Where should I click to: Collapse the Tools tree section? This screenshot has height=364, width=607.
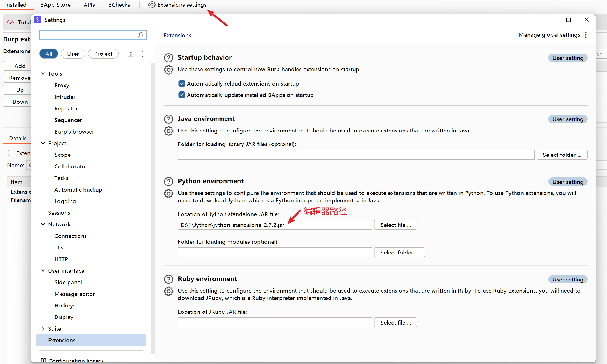[43, 74]
